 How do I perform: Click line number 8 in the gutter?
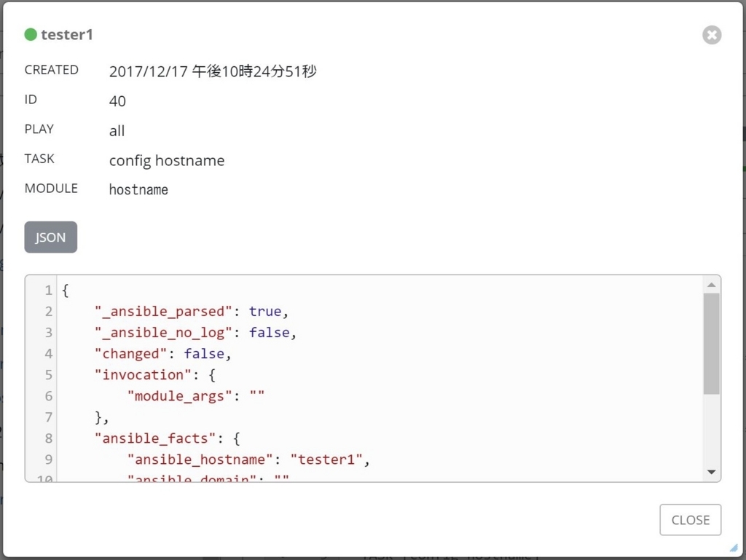click(x=49, y=438)
